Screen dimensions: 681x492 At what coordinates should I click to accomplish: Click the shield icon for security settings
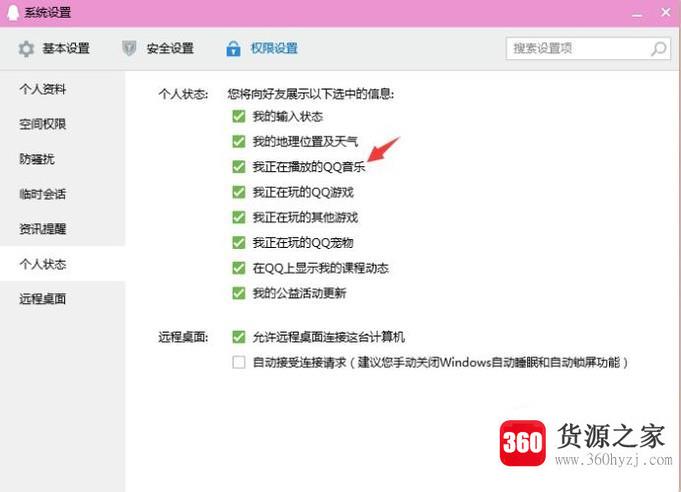[129, 48]
